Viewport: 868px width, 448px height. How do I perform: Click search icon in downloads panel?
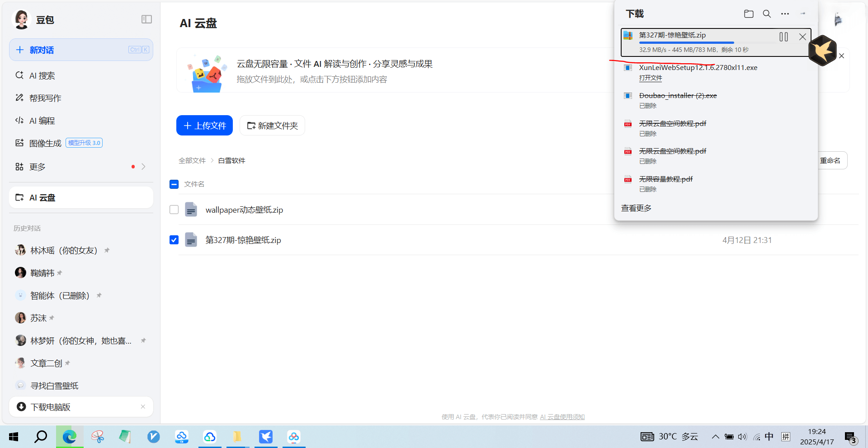pyautogui.click(x=767, y=14)
